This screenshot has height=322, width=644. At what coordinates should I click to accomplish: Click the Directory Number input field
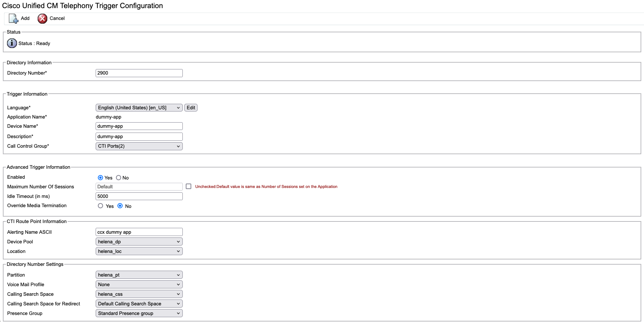click(139, 73)
